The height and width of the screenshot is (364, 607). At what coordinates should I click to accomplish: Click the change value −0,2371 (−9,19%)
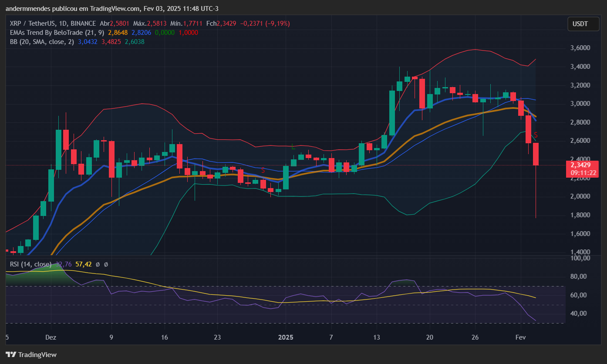(264, 23)
